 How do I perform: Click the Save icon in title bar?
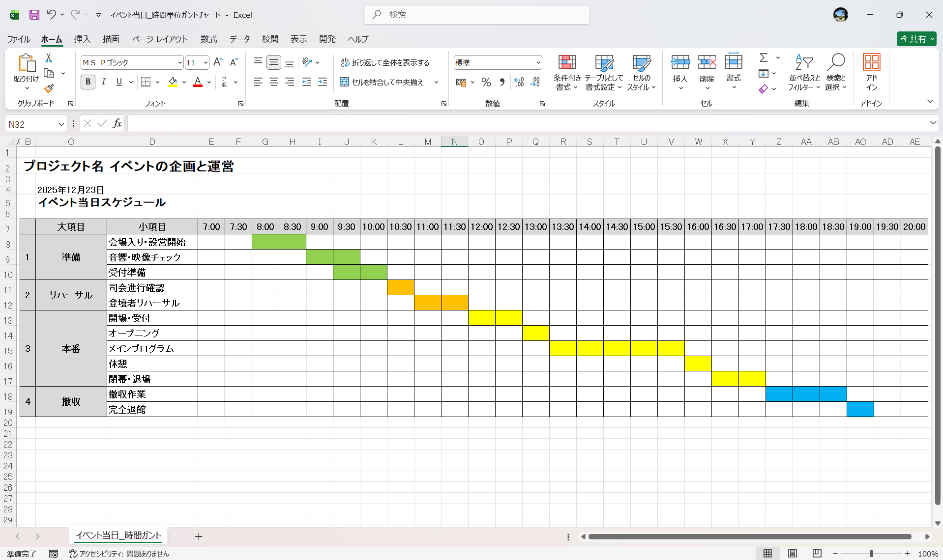[34, 15]
